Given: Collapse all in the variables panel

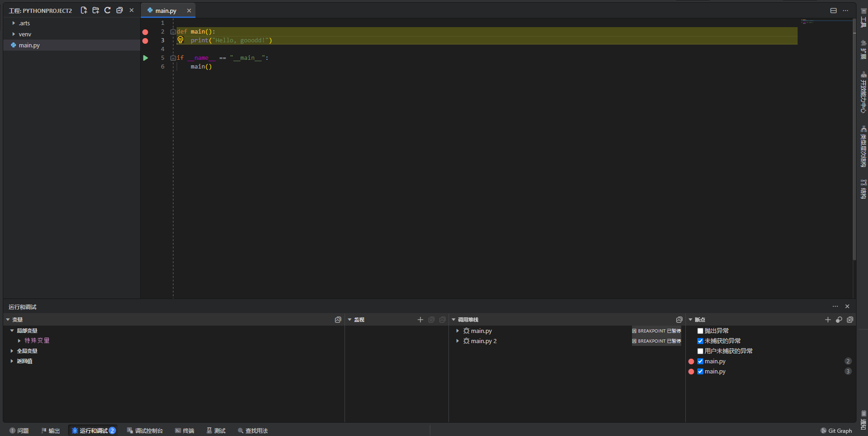Looking at the screenshot, I should 338,320.
